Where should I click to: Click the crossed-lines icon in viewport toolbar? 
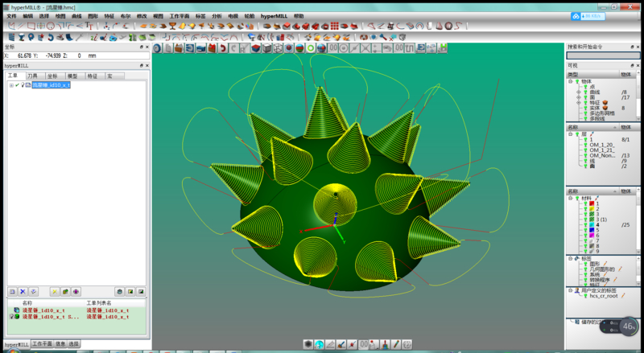(x=365, y=48)
